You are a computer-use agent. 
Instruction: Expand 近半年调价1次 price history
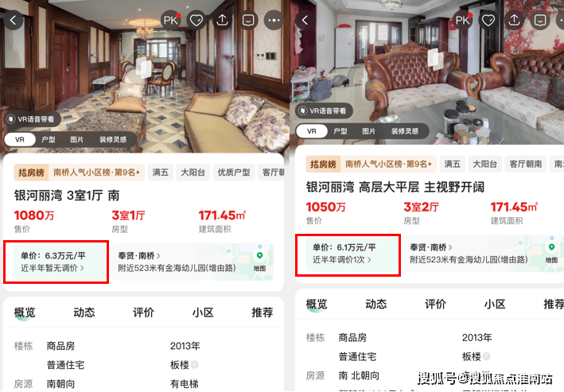(x=342, y=260)
